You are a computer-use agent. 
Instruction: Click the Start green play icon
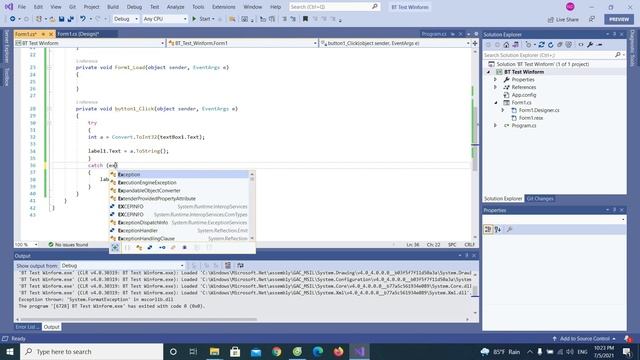tap(195, 19)
